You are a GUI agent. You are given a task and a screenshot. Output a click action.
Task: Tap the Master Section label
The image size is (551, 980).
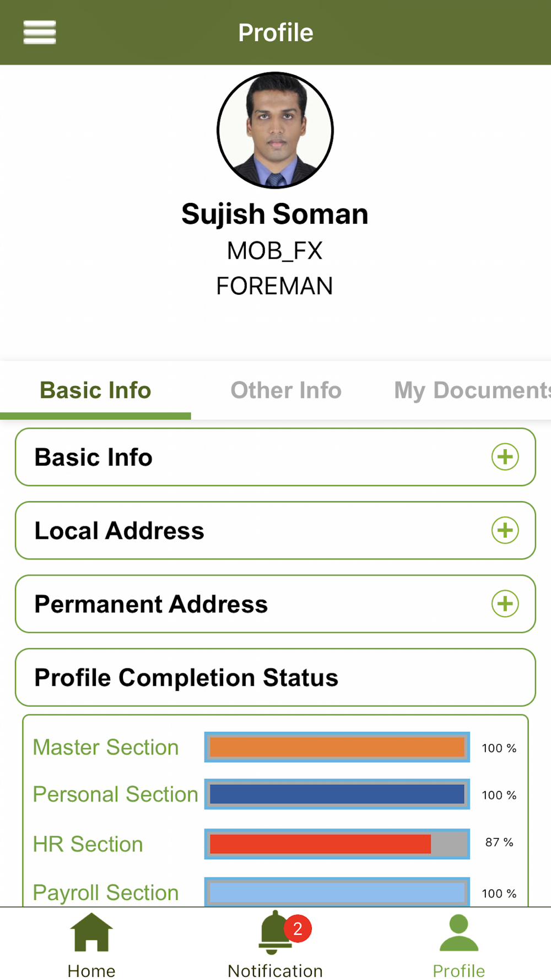click(x=106, y=747)
